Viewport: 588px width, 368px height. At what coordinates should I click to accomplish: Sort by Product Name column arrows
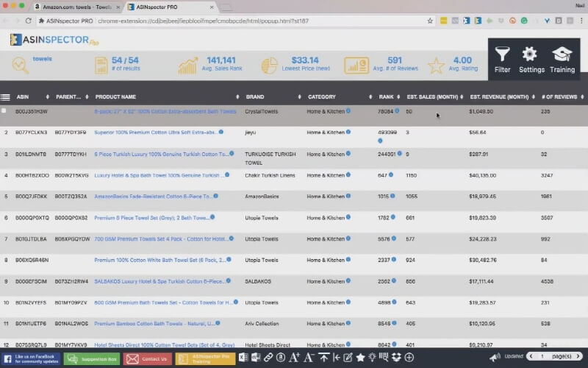237,97
